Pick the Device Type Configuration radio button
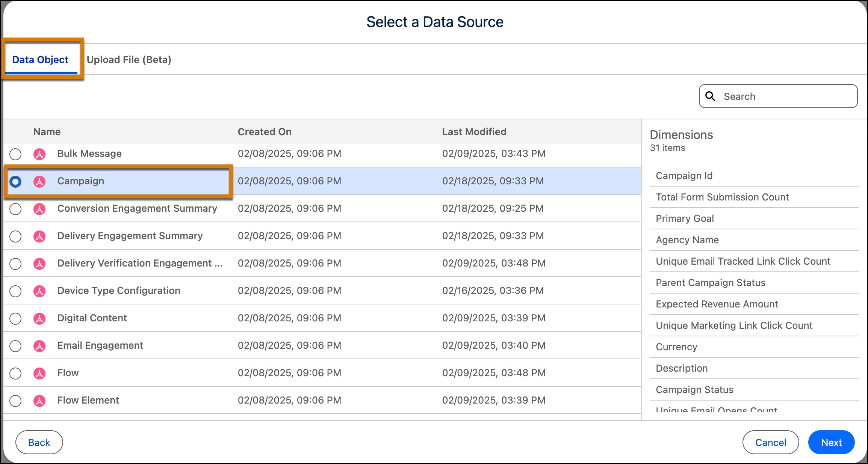Viewport: 868px width, 464px height. (x=15, y=291)
